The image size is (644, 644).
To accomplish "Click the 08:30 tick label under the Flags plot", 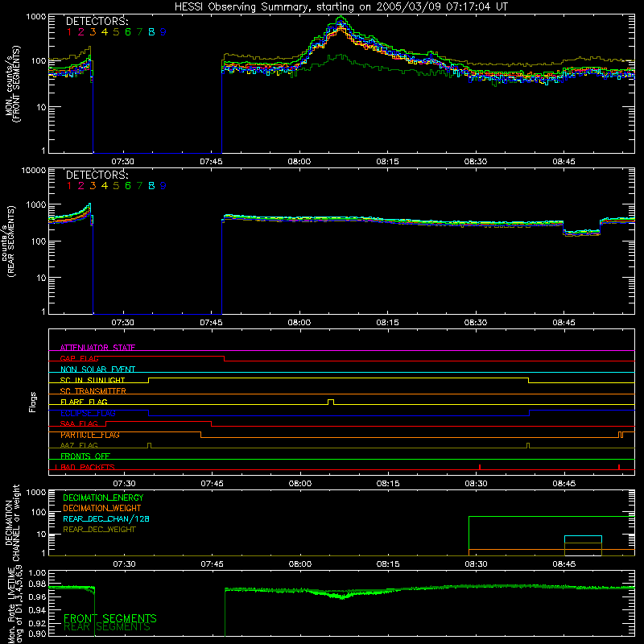I will [476, 484].
